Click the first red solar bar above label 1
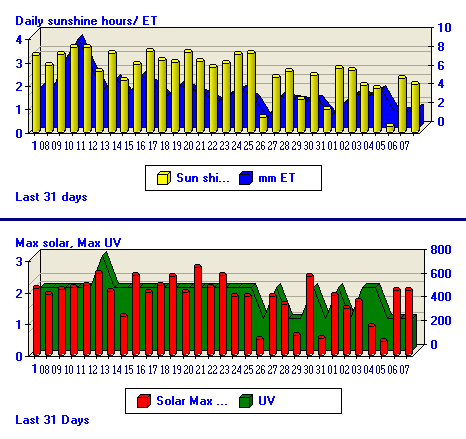Viewport: 466px width, 439px height. 37,320
